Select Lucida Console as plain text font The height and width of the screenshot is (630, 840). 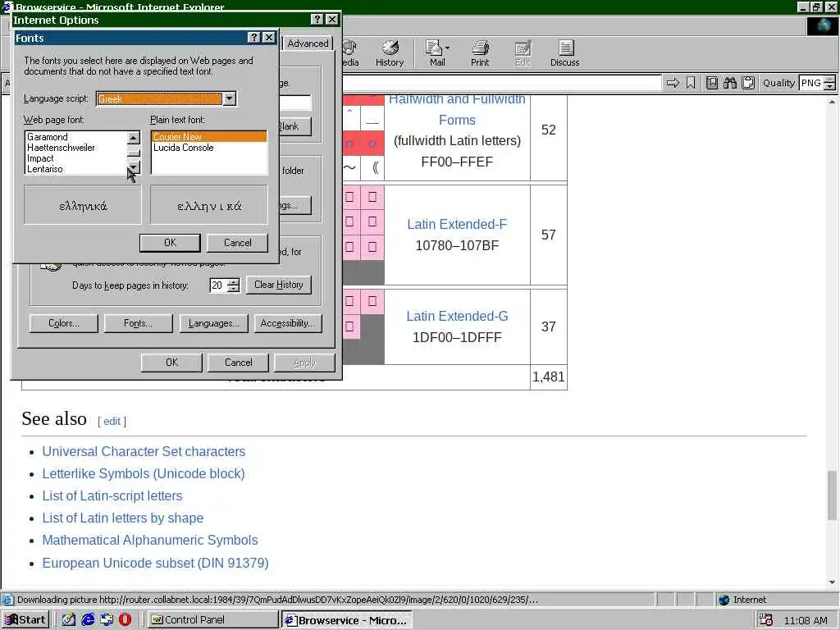click(x=209, y=148)
